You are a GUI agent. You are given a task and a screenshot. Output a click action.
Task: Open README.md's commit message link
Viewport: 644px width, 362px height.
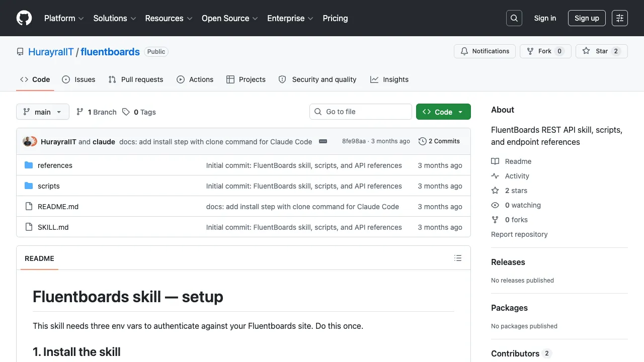(x=302, y=207)
